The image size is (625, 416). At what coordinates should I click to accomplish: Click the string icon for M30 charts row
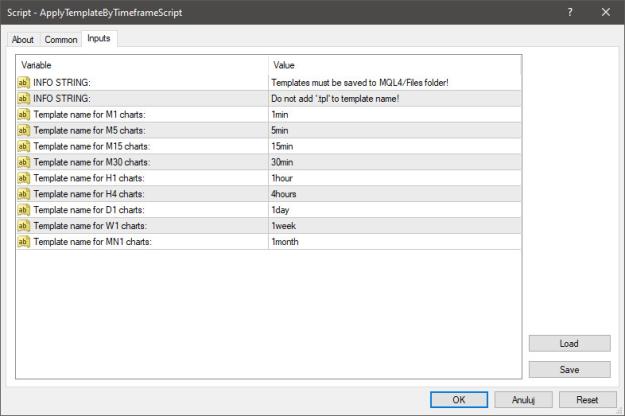click(24, 162)
